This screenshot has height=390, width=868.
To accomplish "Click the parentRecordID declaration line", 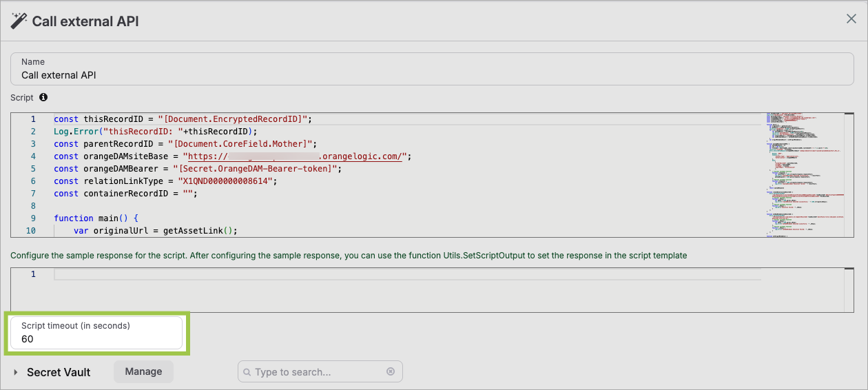I will pyautogui.click(x=185, y=144).
